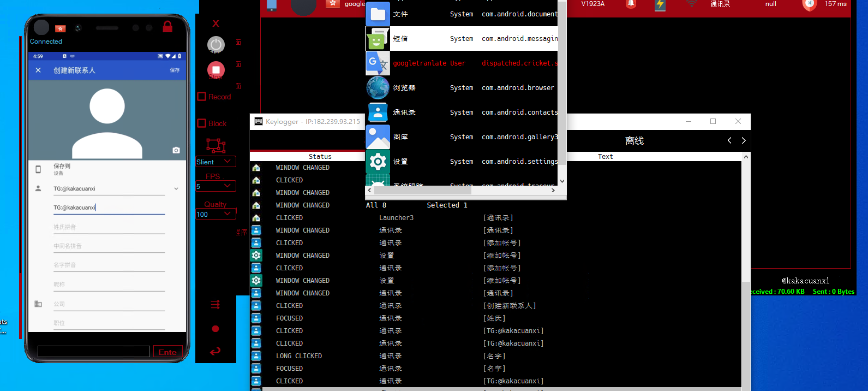
Task: Open the Slient dropdown
Action: click(x=216, y=162)
